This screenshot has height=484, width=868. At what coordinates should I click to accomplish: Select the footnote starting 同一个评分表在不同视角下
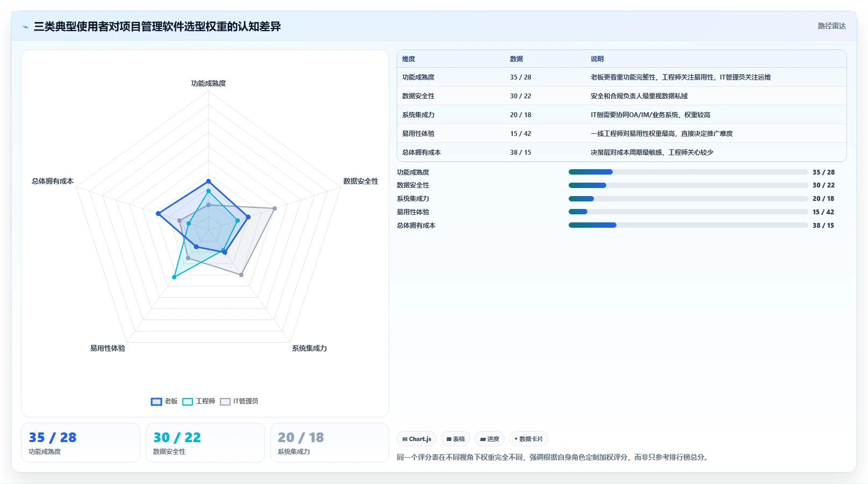click(x=554, y=458)
